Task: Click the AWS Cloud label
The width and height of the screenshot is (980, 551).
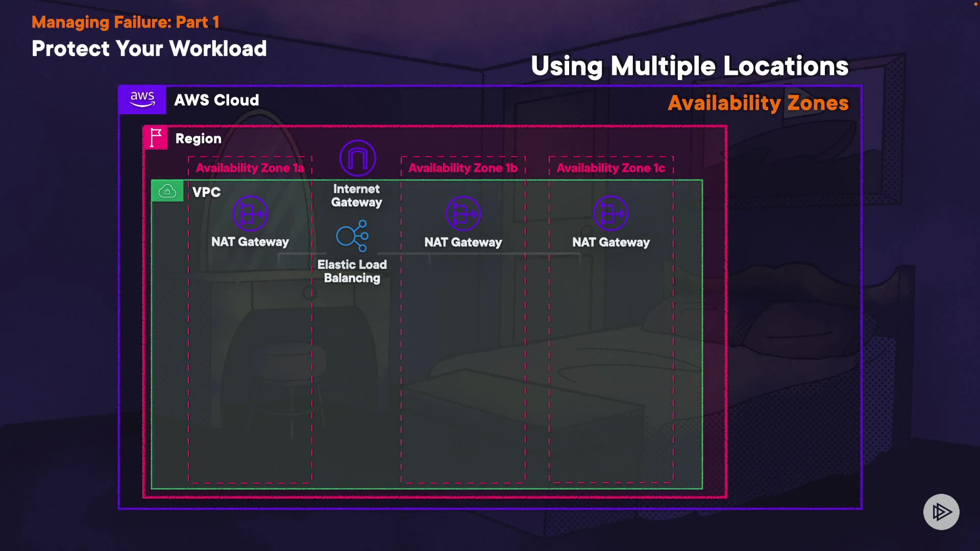Action: tap(216, 100)
